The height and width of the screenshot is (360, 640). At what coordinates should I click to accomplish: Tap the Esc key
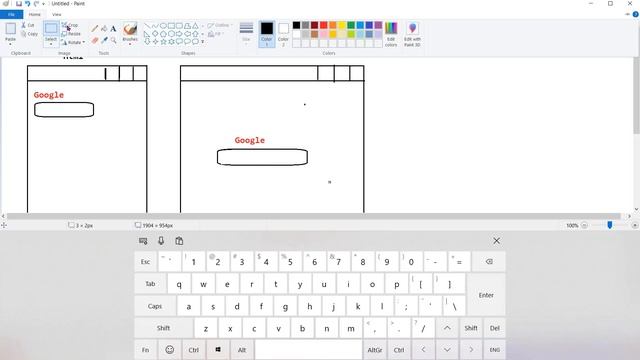tap(145, 262)
